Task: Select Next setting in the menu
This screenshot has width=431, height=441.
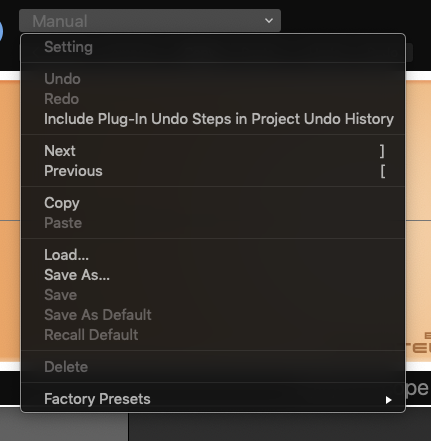Action: tap(213, 151)
